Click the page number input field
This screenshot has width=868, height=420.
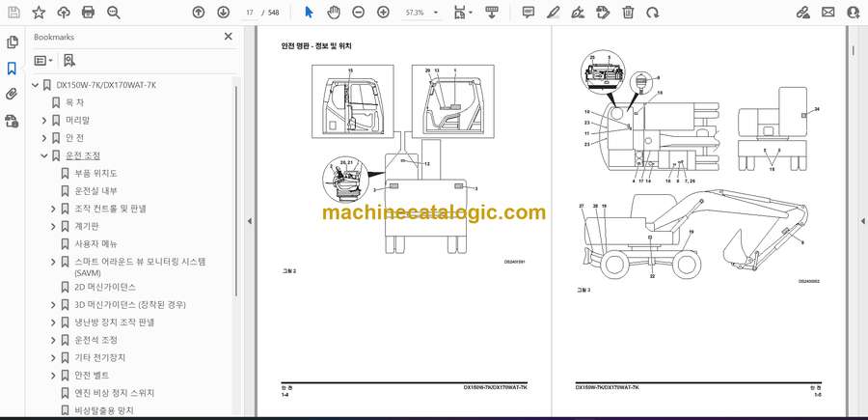pyautogui.click(x=251, y=13)
